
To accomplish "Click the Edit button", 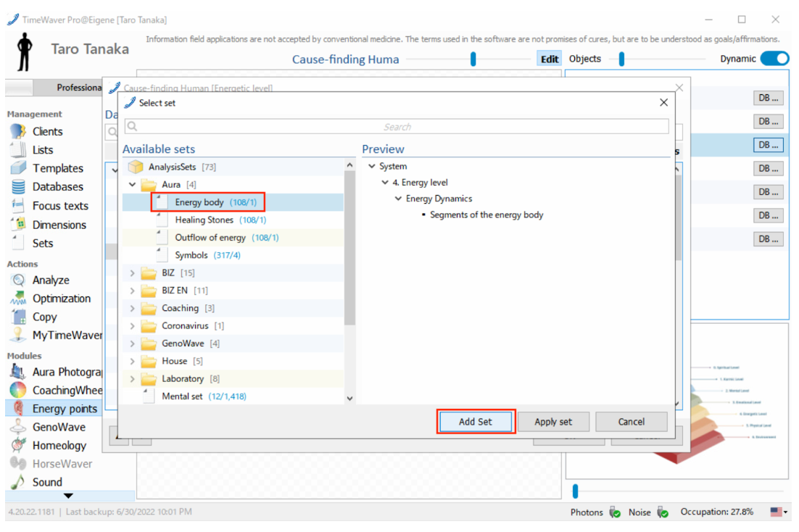I will (x=550, y=59).
